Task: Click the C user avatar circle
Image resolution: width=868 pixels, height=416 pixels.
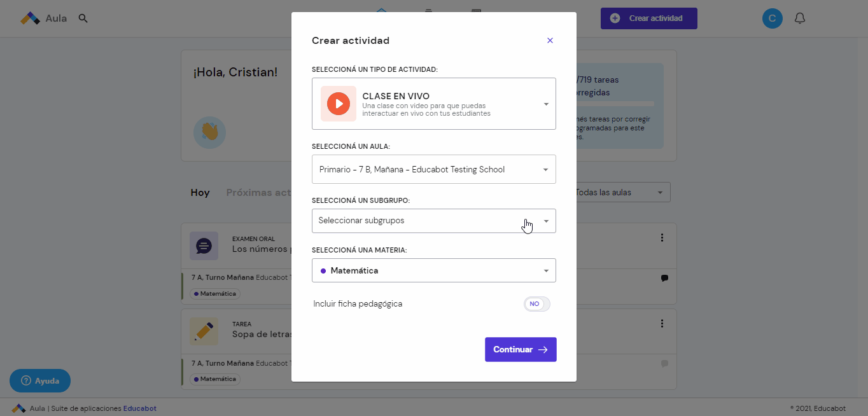Action: point(772,18)
